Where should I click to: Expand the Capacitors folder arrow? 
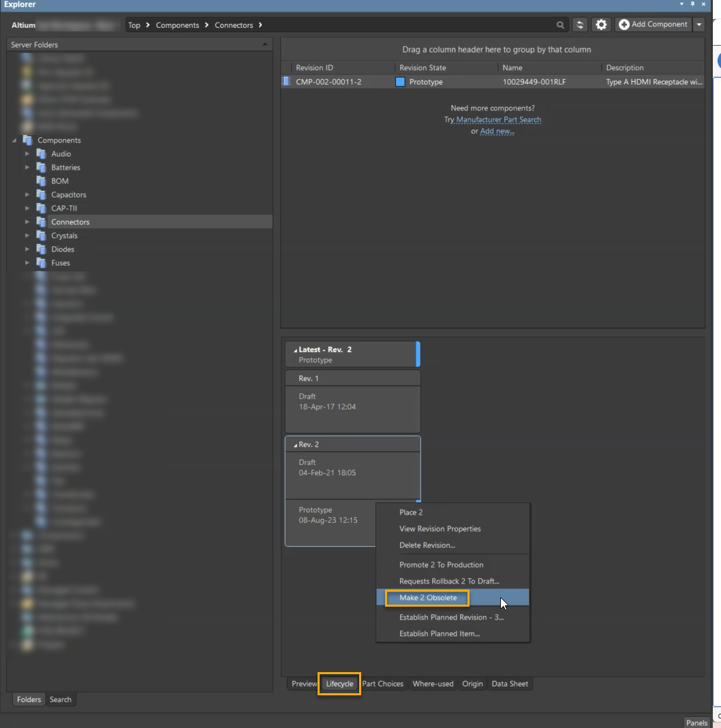27,195
